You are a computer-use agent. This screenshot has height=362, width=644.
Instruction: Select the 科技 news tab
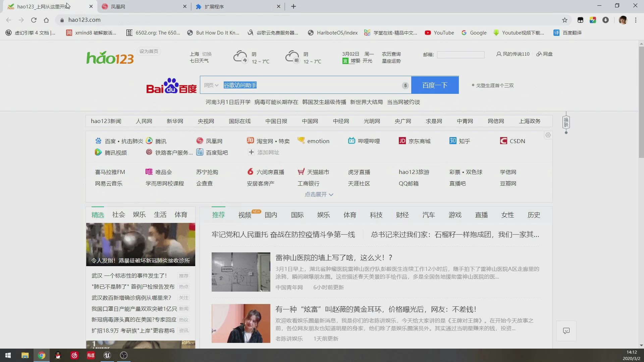coord(376,215)
